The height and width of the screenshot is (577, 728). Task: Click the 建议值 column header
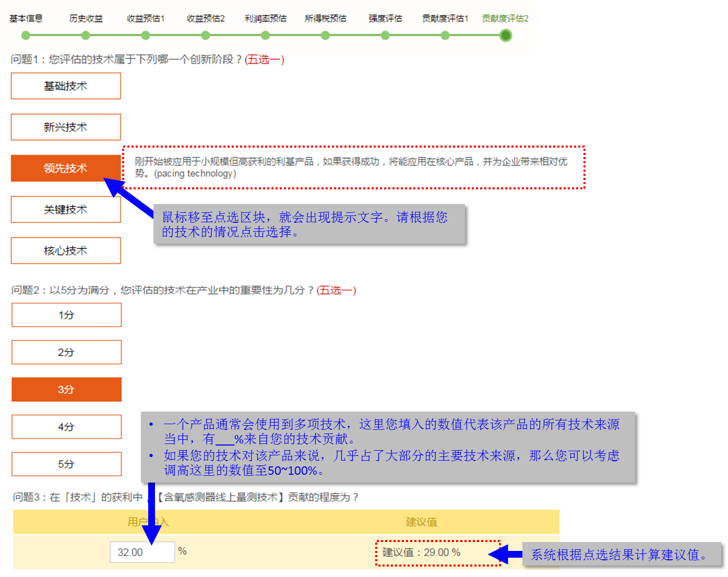[422, 522]
